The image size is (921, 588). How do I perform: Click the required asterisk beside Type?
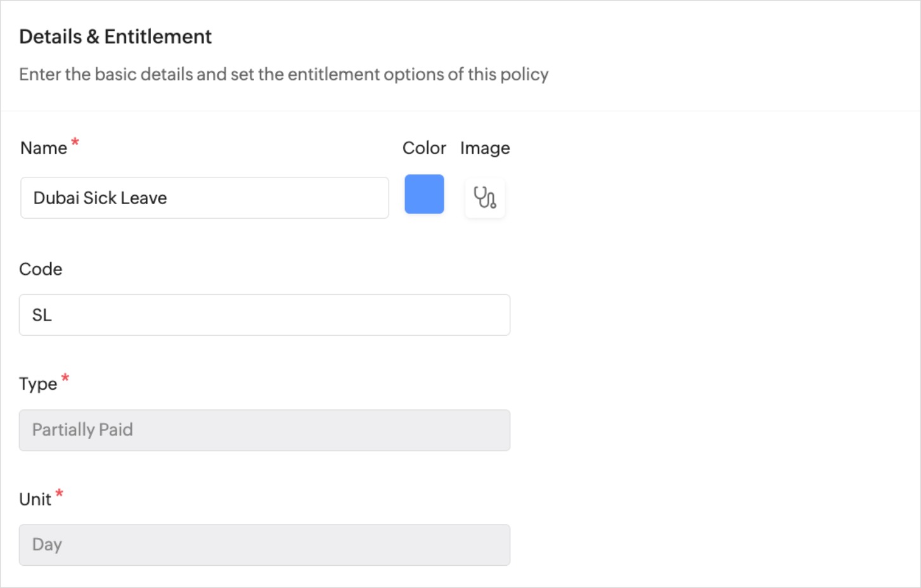(65, 378)
